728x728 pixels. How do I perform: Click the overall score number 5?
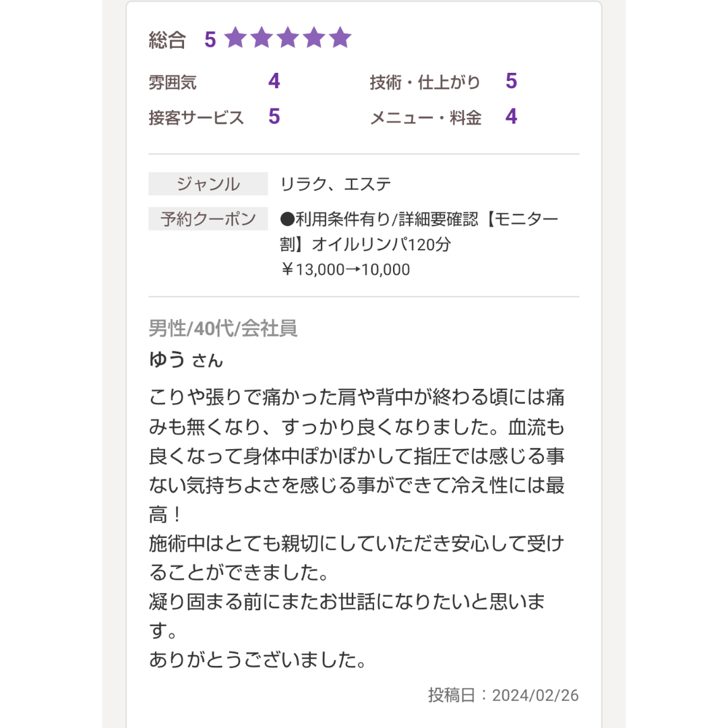point(210,40)
